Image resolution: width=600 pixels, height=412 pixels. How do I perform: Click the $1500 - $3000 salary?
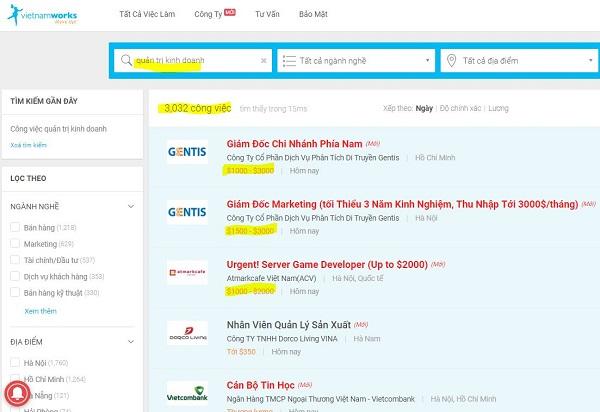pos(250,231)
